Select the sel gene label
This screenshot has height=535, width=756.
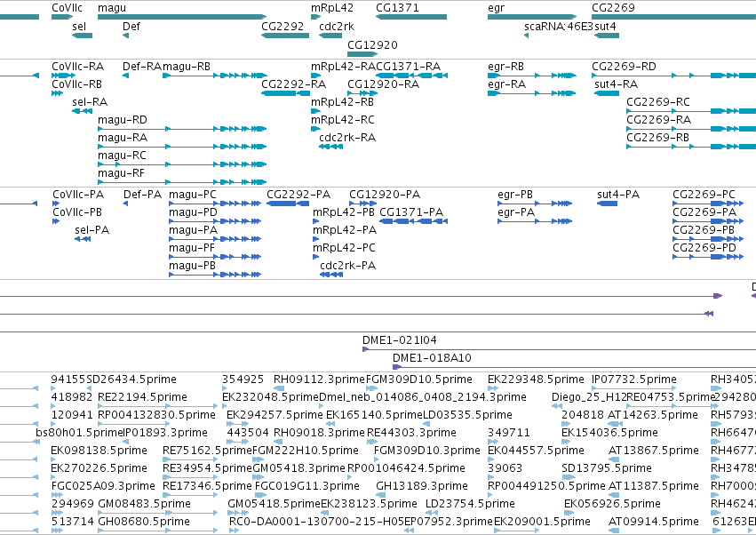(x=79, y=26)
